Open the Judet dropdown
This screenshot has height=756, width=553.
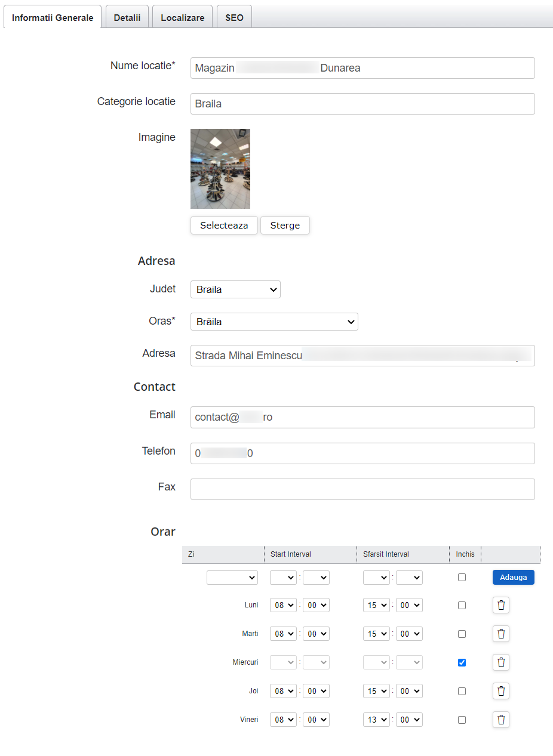[x=235, y=290]
